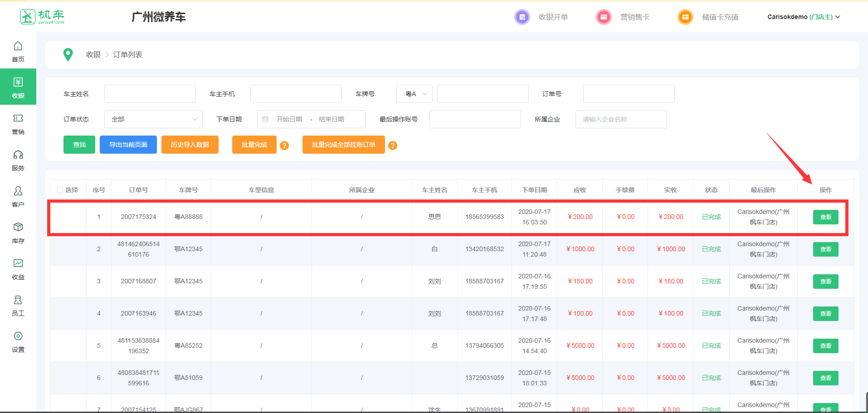Click the green location pin icon
The width and height of the screenshot is (868, 413).
68,55
